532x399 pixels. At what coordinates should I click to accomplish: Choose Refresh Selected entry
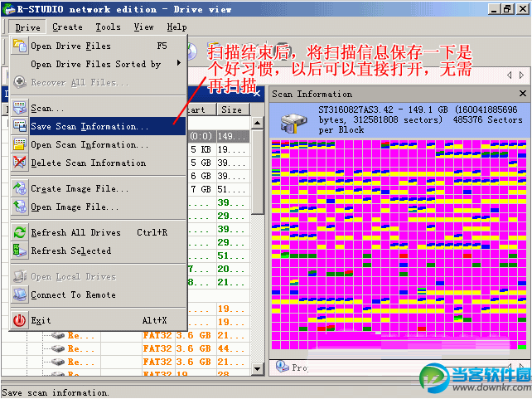99,251
